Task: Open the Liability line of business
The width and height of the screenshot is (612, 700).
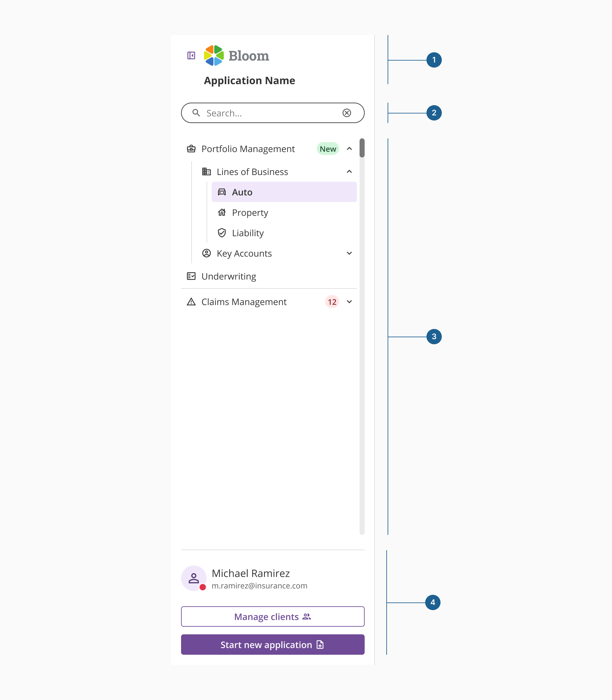Action: [248, 233]
